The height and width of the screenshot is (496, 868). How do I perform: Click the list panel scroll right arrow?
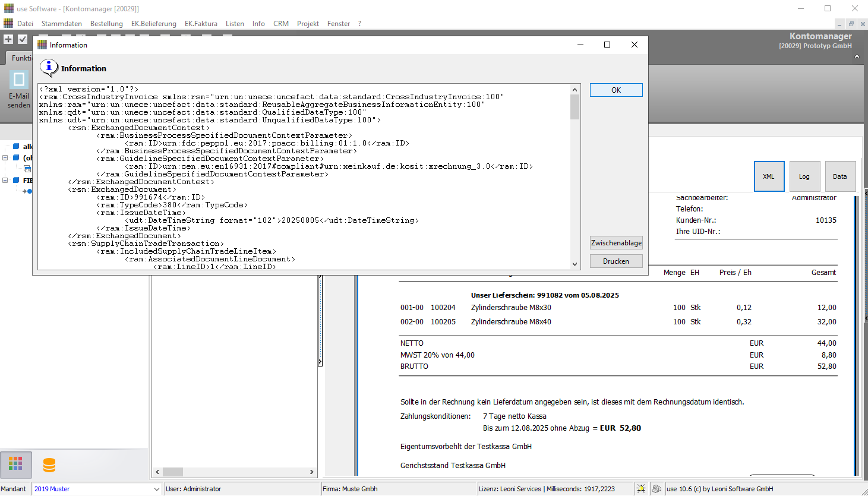pyautogui.click(x=311, y=472)
